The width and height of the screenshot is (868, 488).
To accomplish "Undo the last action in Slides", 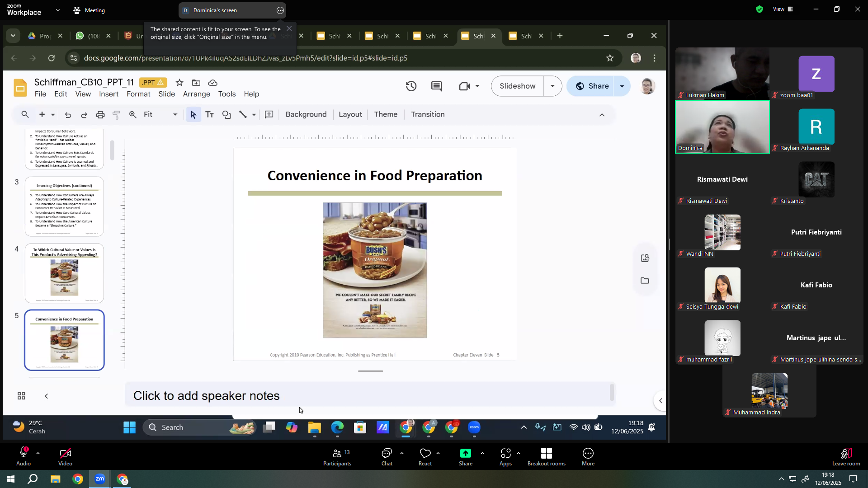I will [68, 115].
